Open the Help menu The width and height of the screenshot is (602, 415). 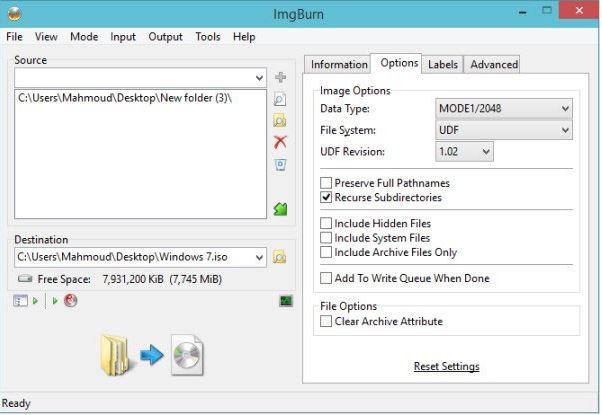244,37
